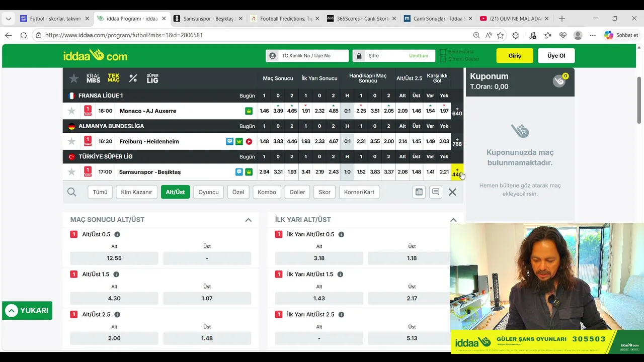The width and height of the screenshot is (644, 362).
Task: Click the crown icon on Samsunspor - Beşiktaş
Action: pyautogui.click(x=249, y=172)
